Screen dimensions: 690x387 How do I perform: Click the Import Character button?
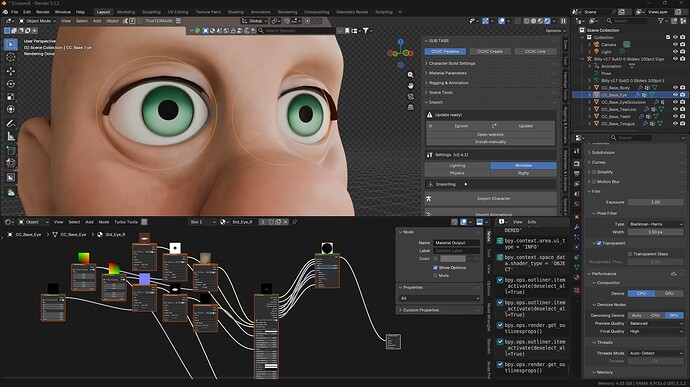[x=490, y=199]
